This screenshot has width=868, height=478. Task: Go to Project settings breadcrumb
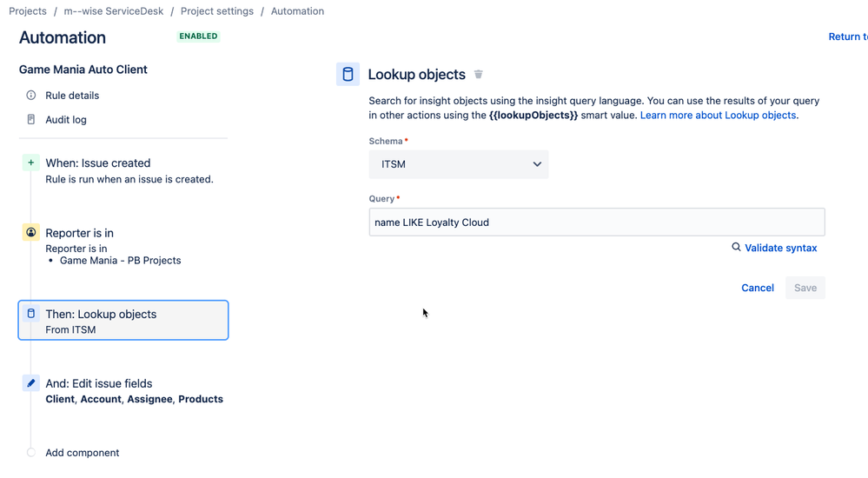217,11
